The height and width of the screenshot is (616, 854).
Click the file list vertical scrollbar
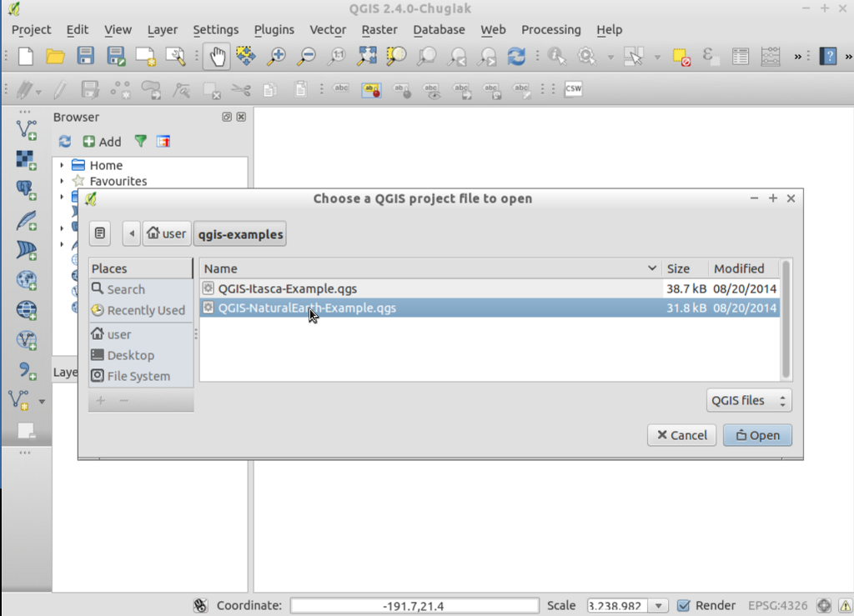786,320
